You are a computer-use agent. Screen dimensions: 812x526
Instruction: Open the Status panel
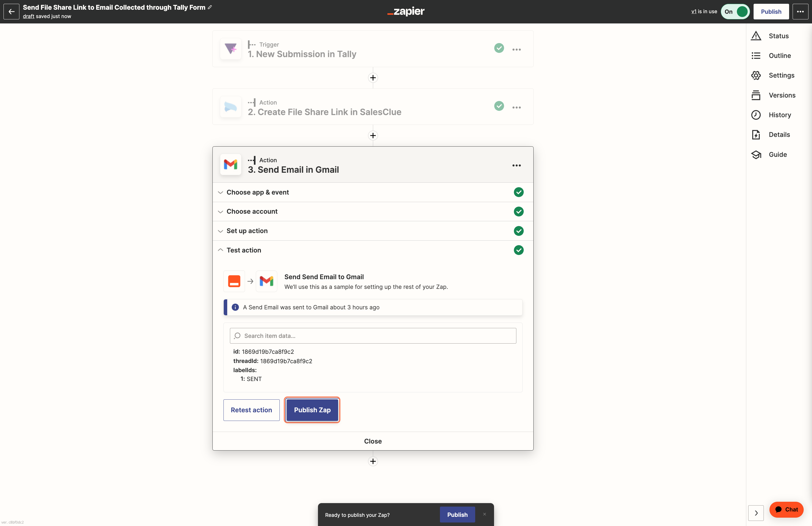pos(770,36)
